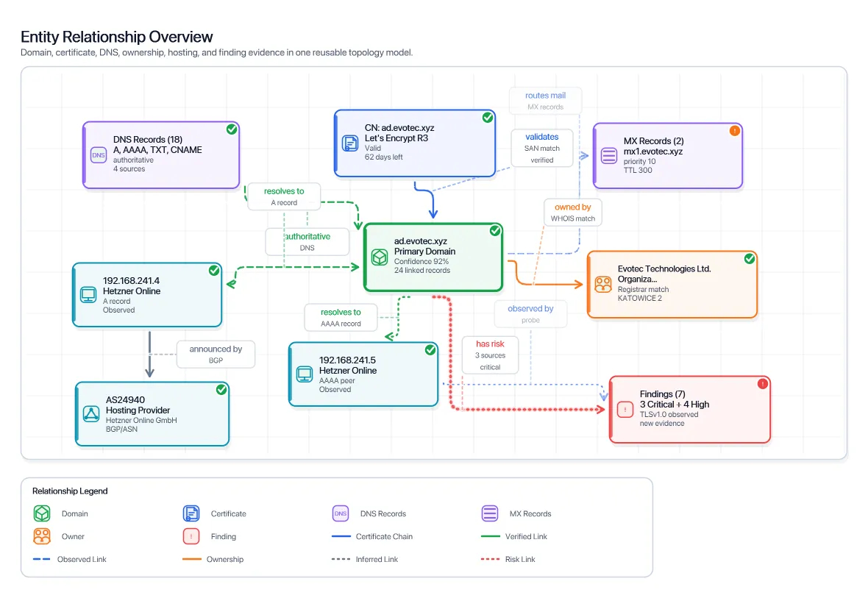Image resolution: width=868 pixels, height=598 pixels.
Task: Click red alert badge on Findings node
Action: tap(763, 384)
